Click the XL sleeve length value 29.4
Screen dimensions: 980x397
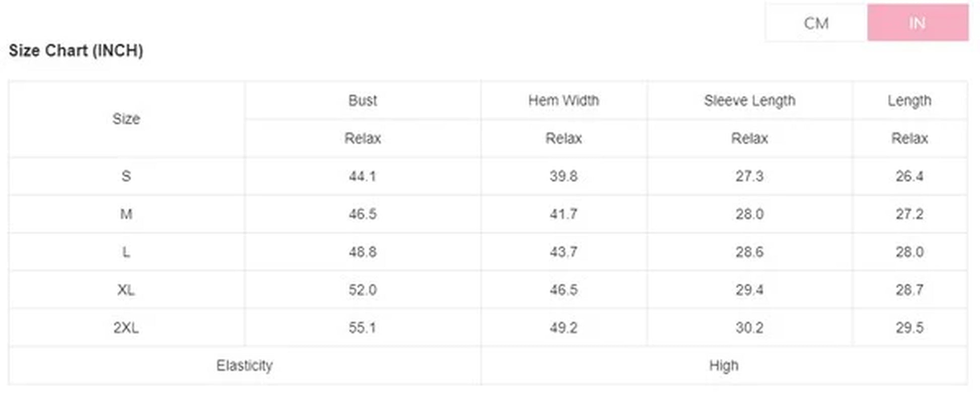[x=749, y=290]
